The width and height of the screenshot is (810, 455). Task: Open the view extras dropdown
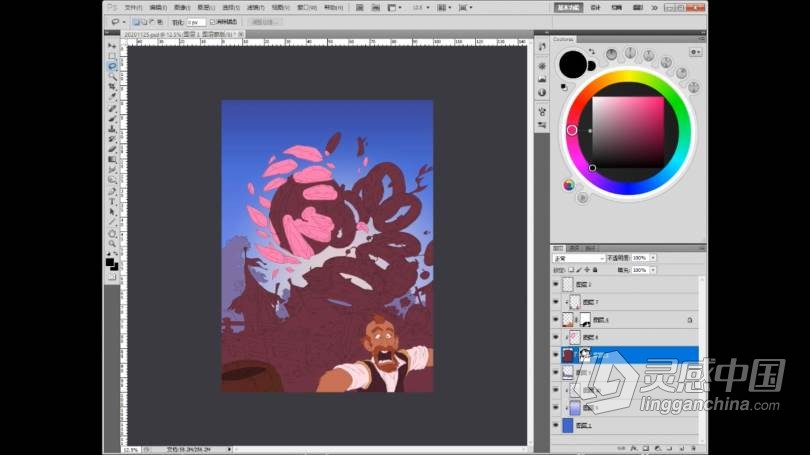coord(395,8)
